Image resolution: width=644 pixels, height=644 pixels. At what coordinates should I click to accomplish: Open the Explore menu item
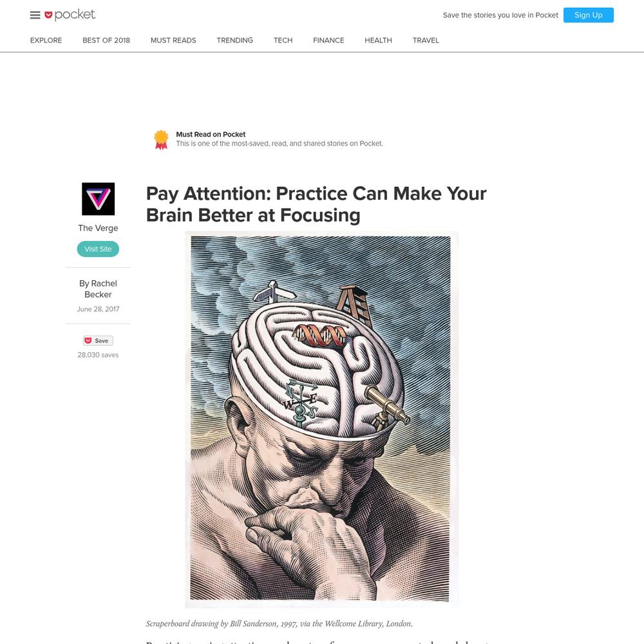click(46, 40)
